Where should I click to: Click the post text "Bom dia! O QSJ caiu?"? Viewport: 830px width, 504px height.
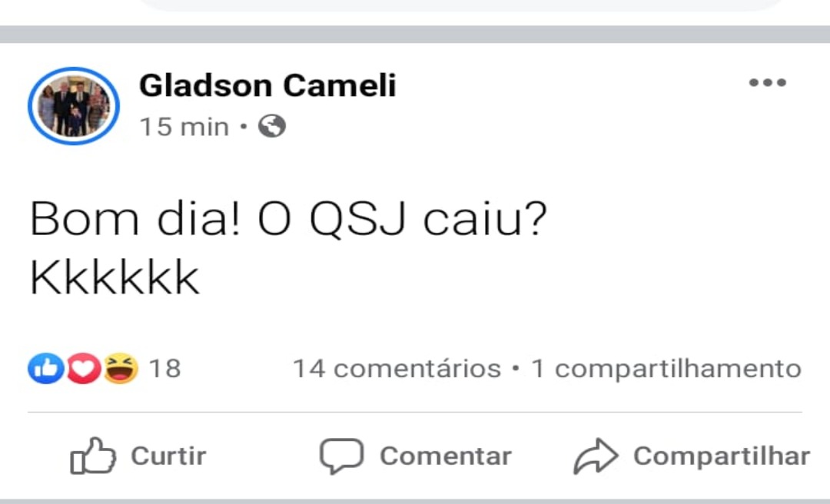[287, 220]
